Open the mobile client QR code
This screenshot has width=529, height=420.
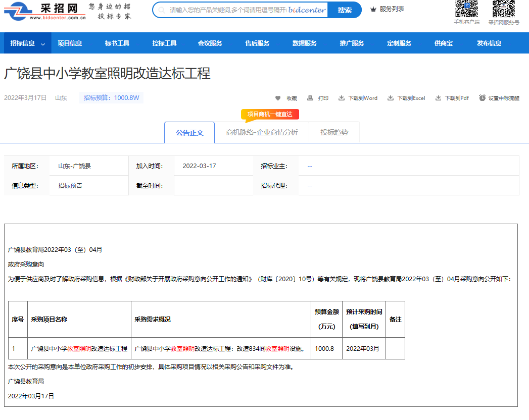[x=466, y=9]
